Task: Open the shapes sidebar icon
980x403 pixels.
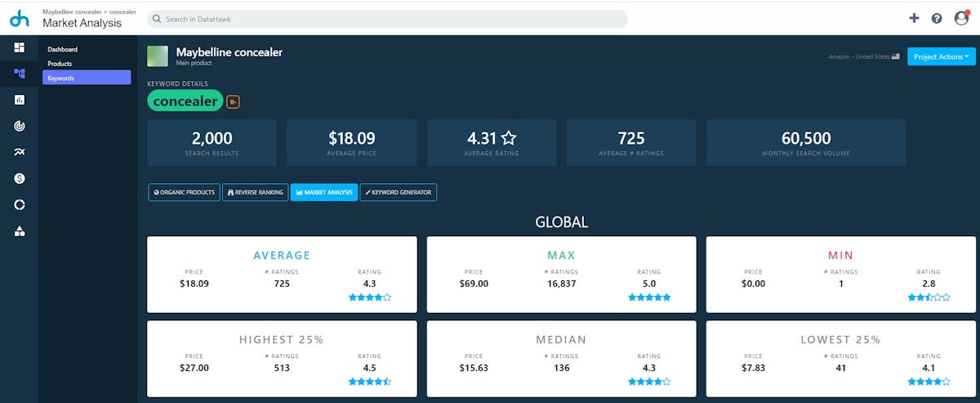Action: pos(20,231)
